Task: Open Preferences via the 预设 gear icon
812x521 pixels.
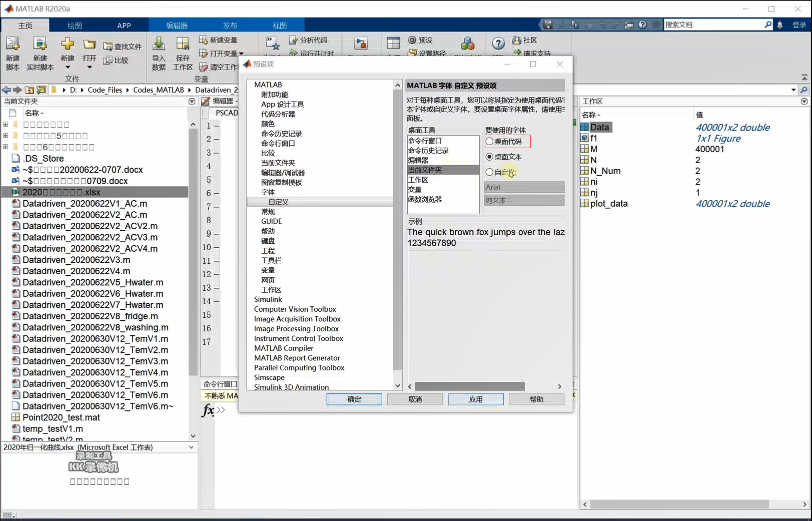Action: click(421, 40)
